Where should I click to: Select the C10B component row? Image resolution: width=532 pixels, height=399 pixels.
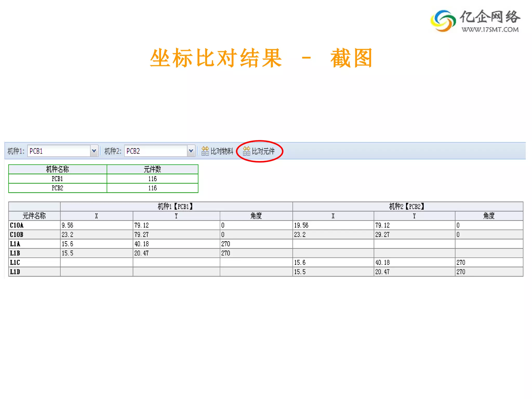(266, 235)
